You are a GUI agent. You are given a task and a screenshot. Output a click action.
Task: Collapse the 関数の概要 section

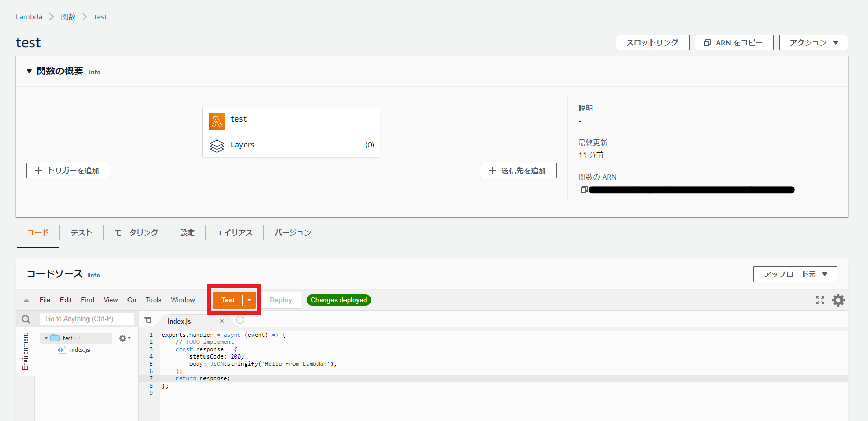29,71
